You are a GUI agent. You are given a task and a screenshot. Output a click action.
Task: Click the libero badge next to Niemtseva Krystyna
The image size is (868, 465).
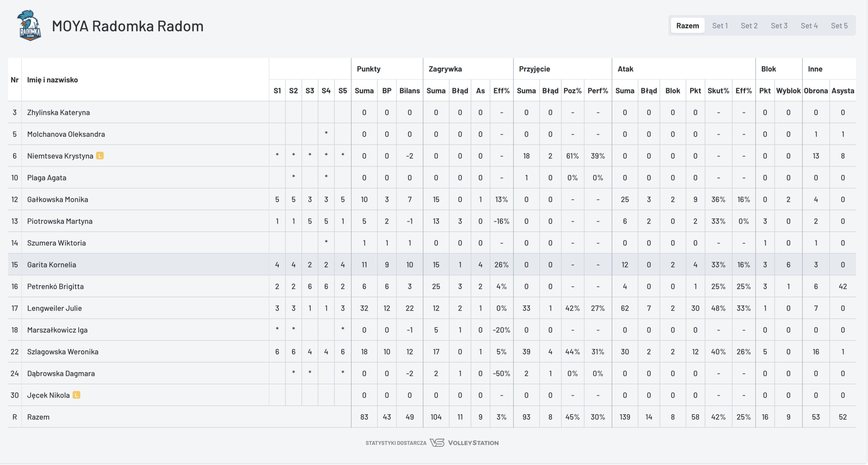coord(100,156)
